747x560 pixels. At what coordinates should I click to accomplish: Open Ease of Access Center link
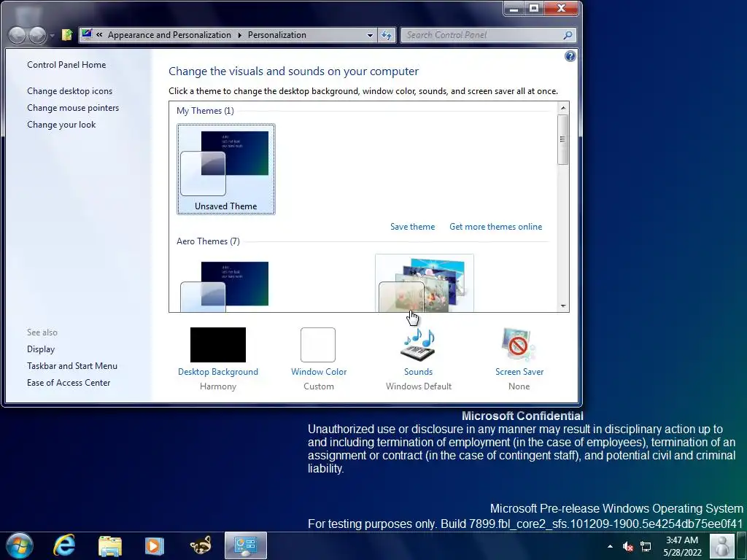pyautogui.click(x=69, y=382)
